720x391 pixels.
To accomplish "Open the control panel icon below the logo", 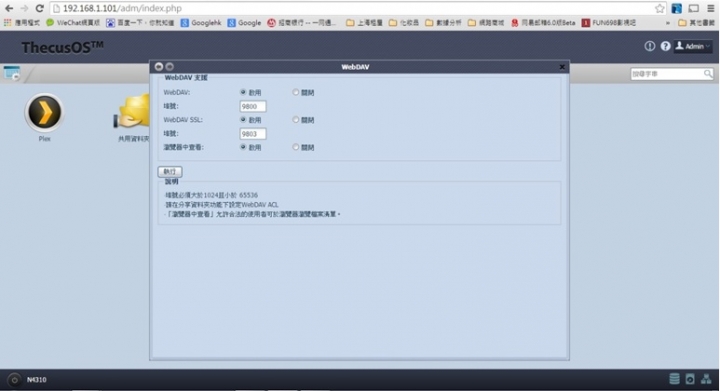I will click(x=12, y=73).
